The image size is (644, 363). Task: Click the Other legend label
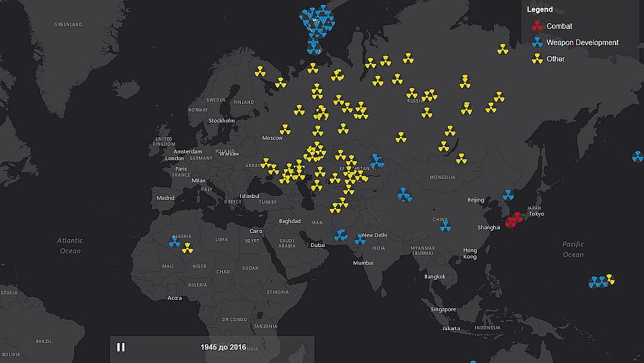pyautogui.click(x=555, y=59)
